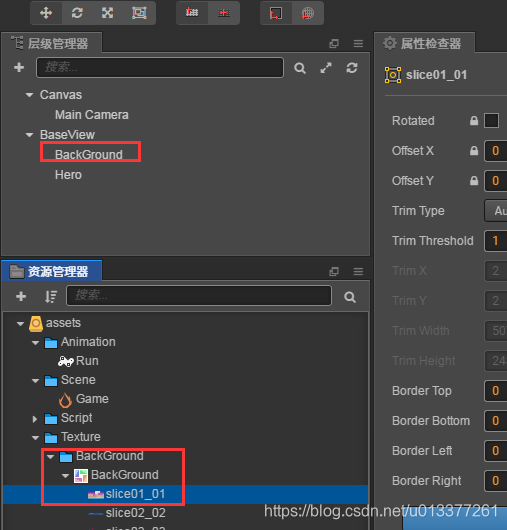The height and width of the screenshot is (530, 507).
Task: Expand or collapse all hierarchy nodes
Action: [326, 68]
